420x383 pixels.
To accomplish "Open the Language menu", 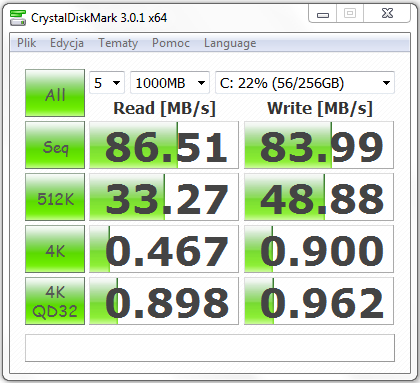I will click(230, 43).
